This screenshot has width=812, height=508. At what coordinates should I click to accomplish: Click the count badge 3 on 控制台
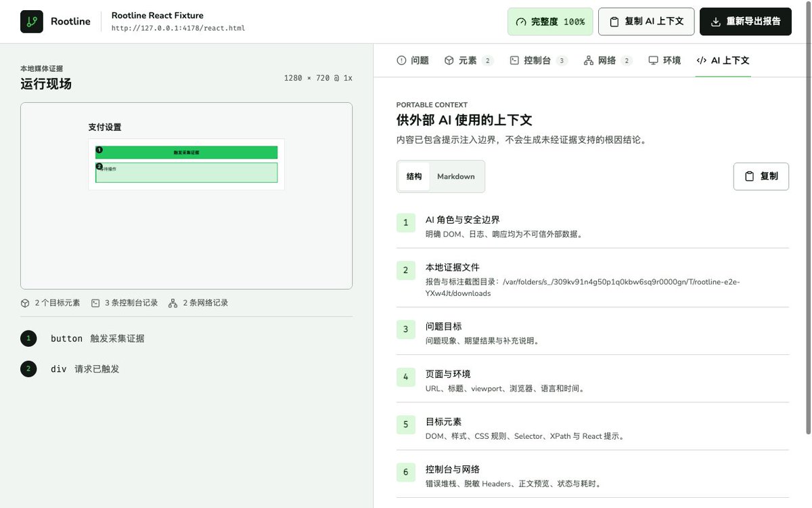pos(562,60)
